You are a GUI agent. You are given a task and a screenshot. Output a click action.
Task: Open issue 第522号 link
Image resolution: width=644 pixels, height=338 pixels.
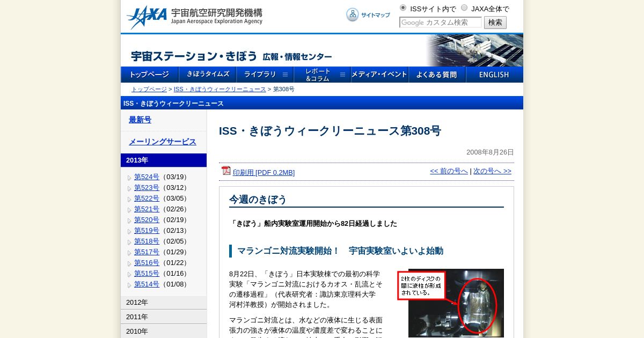point(147,199)
